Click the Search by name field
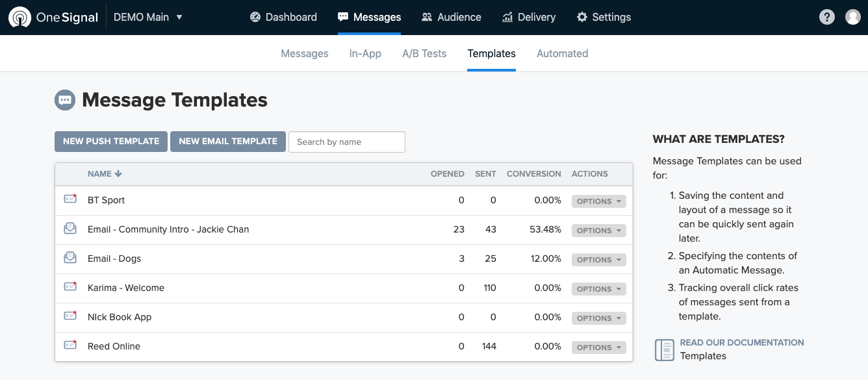This screenshot has height=380, width=868. coord(346,142)
